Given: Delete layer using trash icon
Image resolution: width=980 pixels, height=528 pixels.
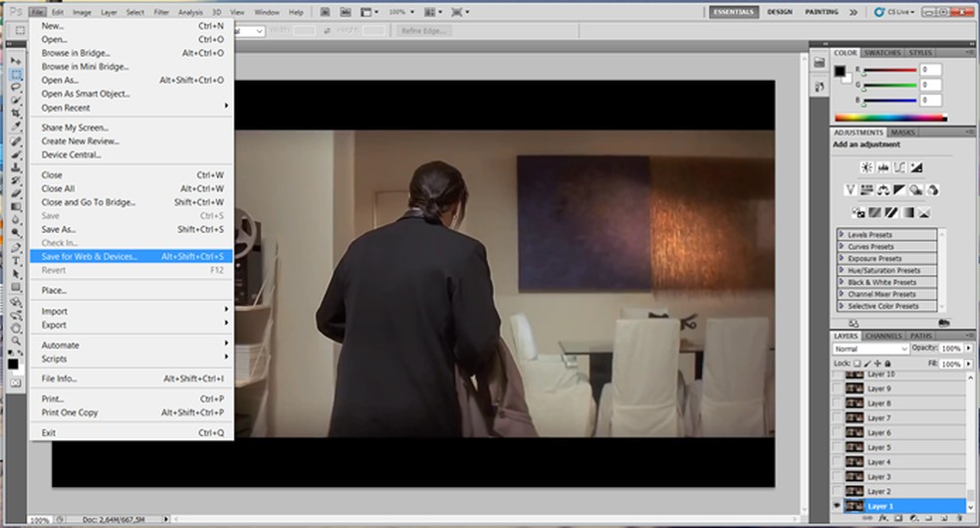Looking at the screenshot, I should click(960, 519).
